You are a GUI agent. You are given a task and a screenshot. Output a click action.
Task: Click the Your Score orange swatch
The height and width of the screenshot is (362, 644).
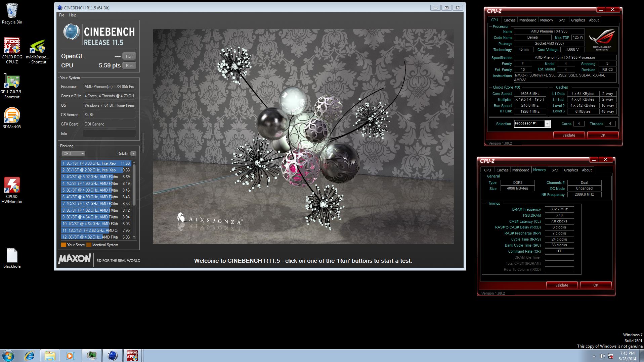tap(63, 245)
